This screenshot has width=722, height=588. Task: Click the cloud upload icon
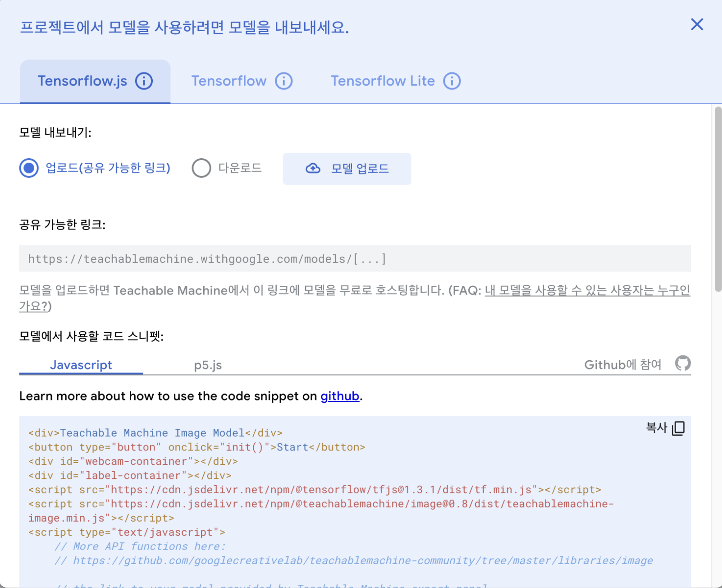pos(313,169)
